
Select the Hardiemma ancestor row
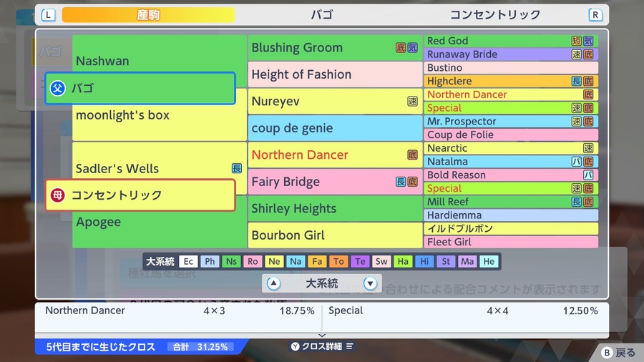point(510,215)
